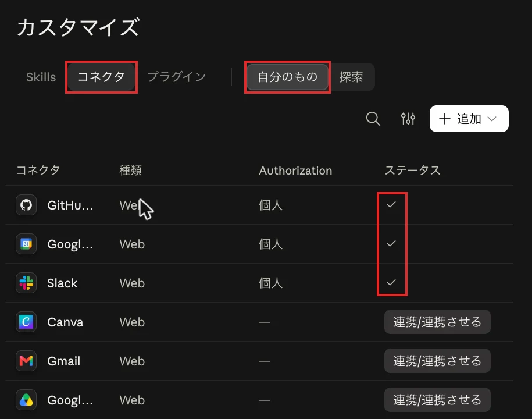Connect Gmail with its 連携/連携させる button

click(437, 361)
